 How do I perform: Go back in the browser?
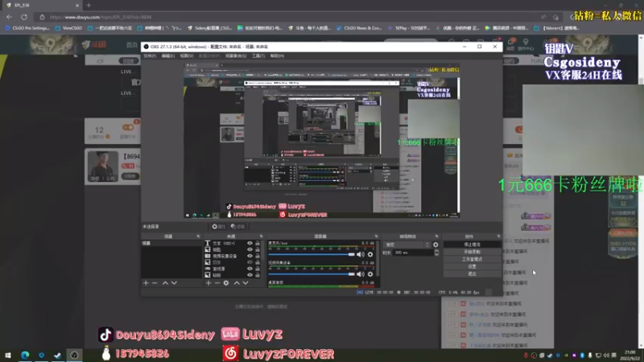point(9,17)
